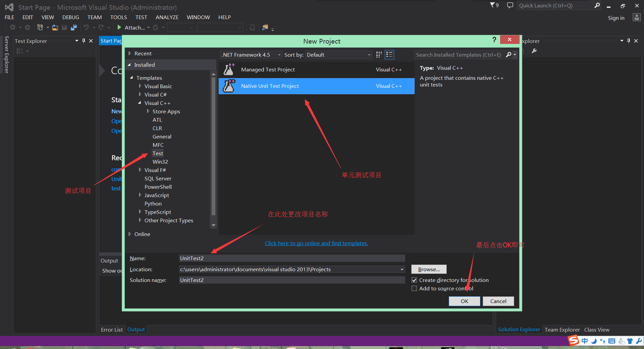Open the Sogou soft keyboard icon
This screenshot has width=644, height=349.
click(x=612, y=341)
